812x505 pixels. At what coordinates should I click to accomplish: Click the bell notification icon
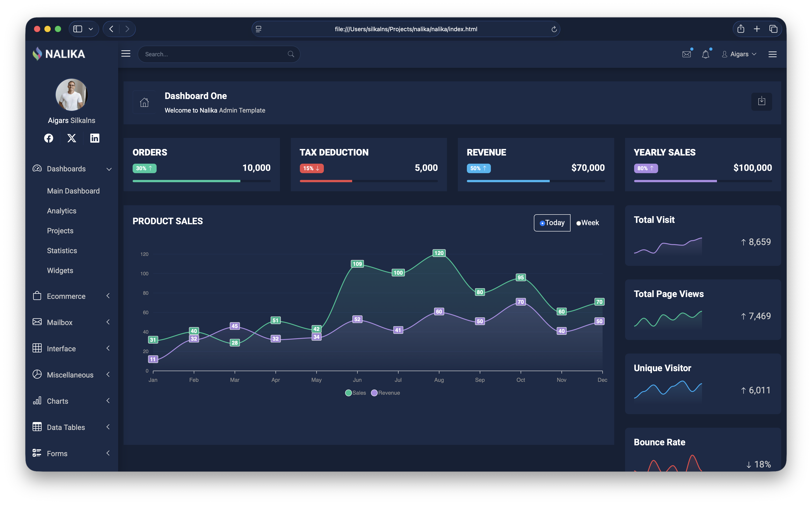click(705, 54)
